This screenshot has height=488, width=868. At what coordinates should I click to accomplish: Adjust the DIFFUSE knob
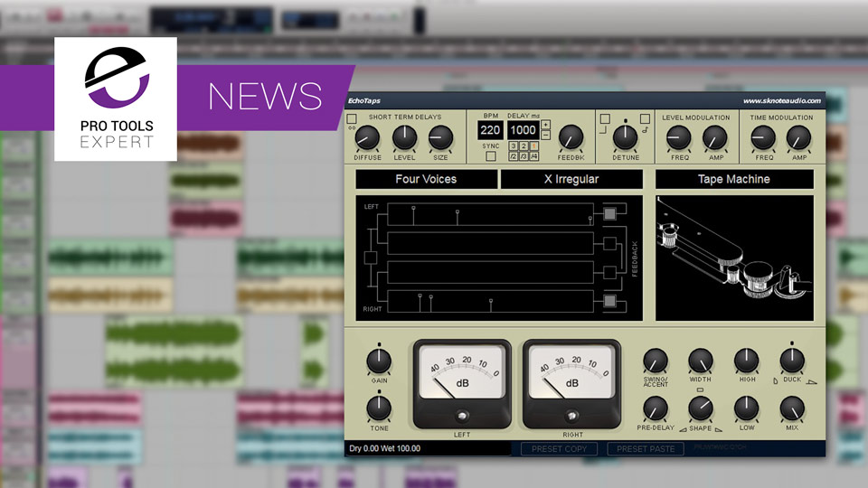coord(367,138)
